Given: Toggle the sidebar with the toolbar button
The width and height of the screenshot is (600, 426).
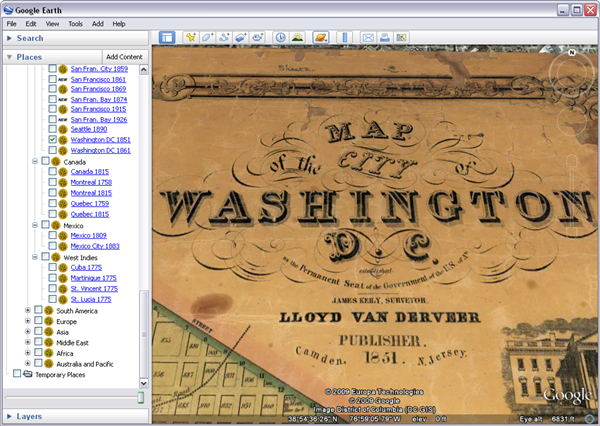Looking at the screenshot, I should [x=167, y=38].
